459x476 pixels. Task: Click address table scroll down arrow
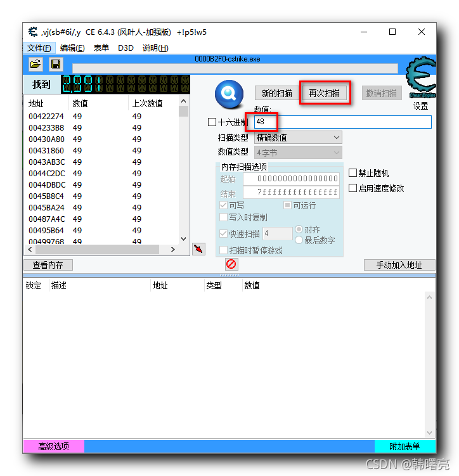click(x=429, y=433)
